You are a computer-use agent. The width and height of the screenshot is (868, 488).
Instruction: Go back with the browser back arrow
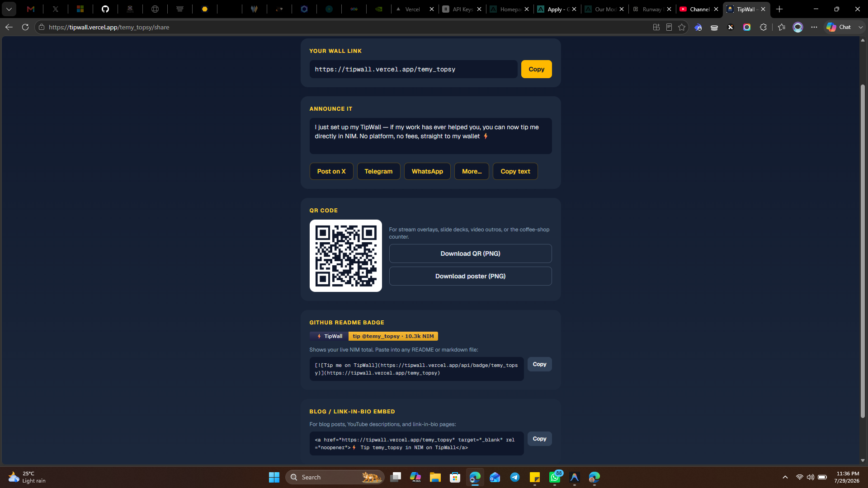coord(9,27)
